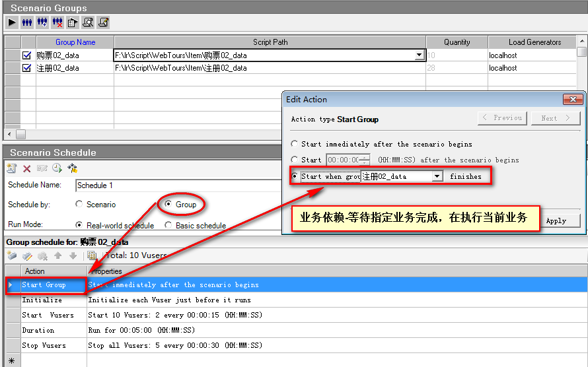
Task: Select the Duration action row
Action: coord(296,330)
